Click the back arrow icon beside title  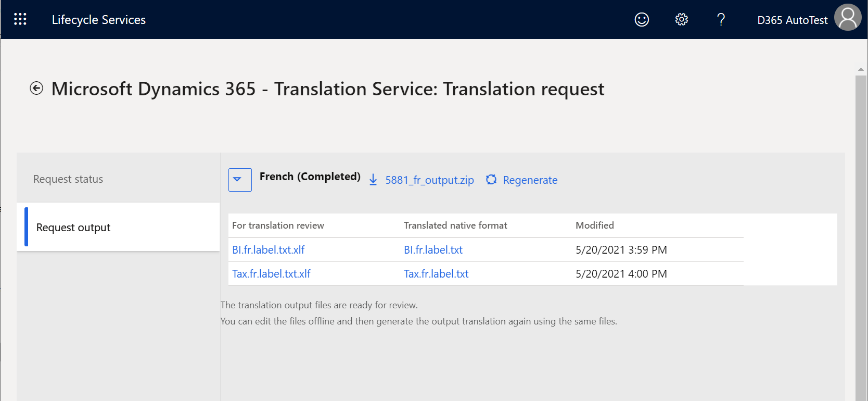(x=36, y=89)
